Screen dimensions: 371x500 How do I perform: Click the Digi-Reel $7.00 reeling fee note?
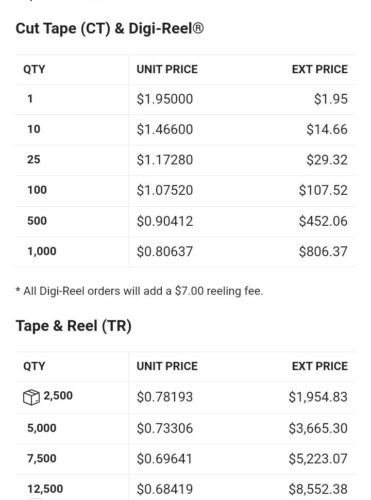coord(139,291)
